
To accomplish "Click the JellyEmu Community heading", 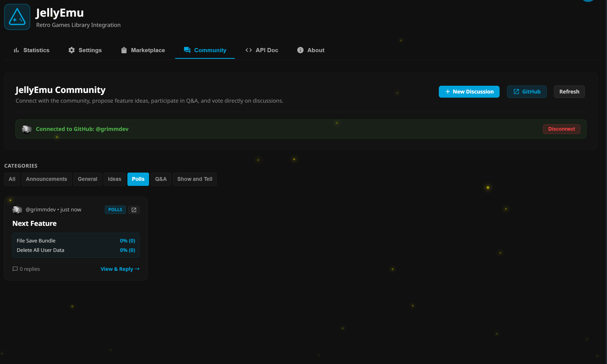I will [61, 90].
